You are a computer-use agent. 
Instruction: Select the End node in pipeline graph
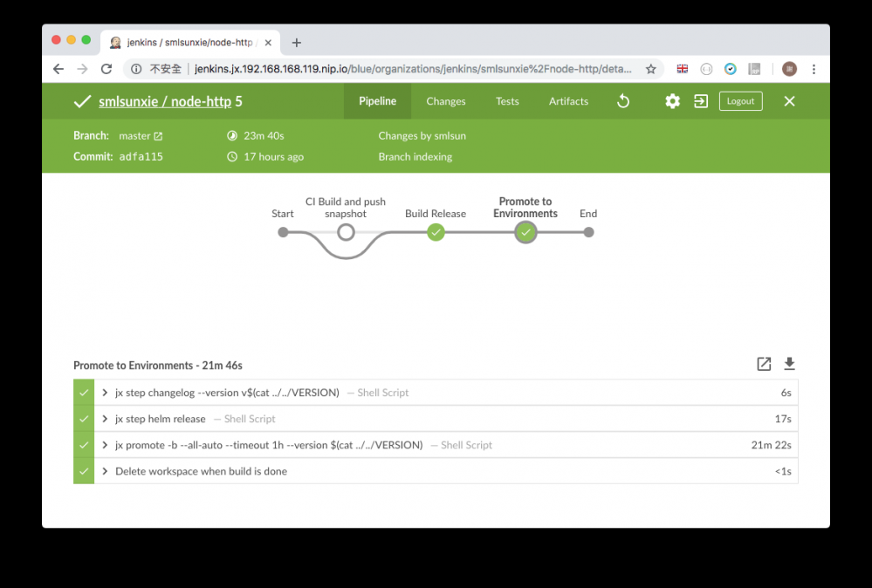pyautogui.click(x=589, y=232)
